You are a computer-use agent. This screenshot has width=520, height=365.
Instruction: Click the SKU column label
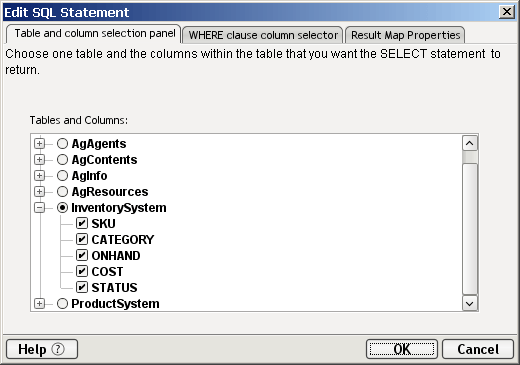[x=103, y=224]
